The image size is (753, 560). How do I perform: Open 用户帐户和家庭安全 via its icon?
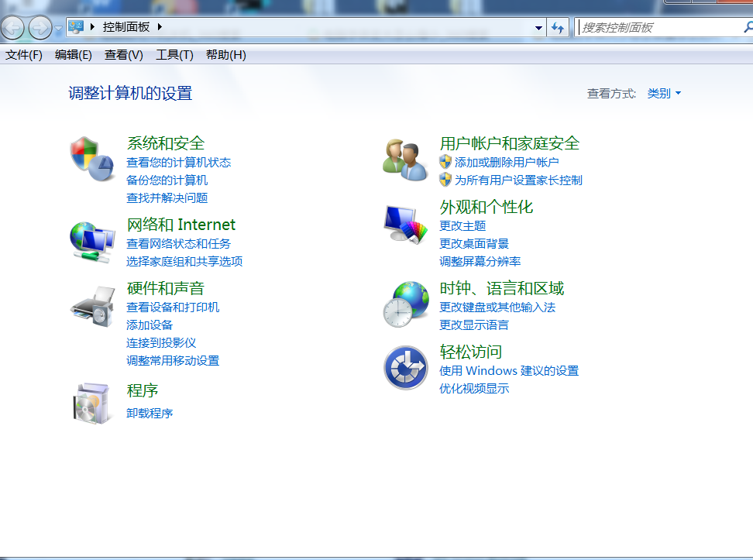coord(404,157)
